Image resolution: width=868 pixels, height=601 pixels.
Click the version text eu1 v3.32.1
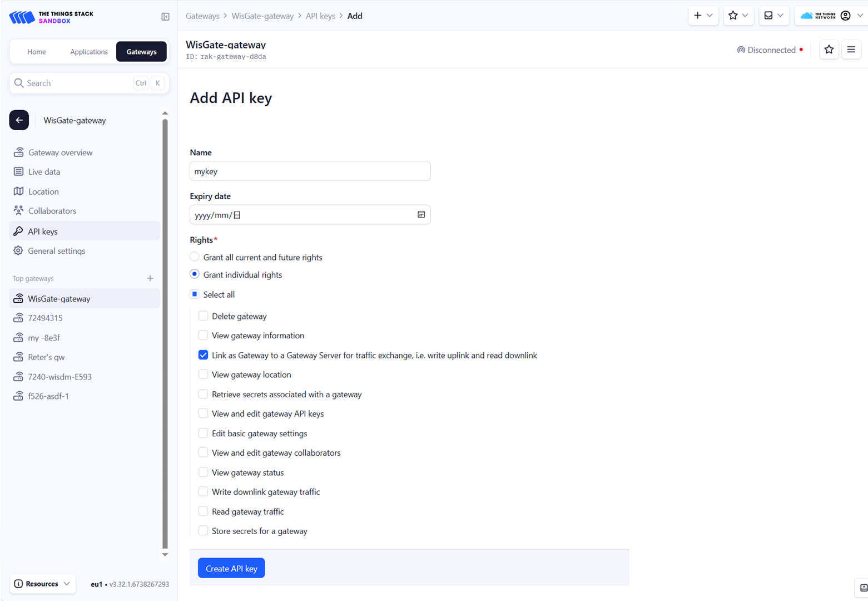(130, 584)
